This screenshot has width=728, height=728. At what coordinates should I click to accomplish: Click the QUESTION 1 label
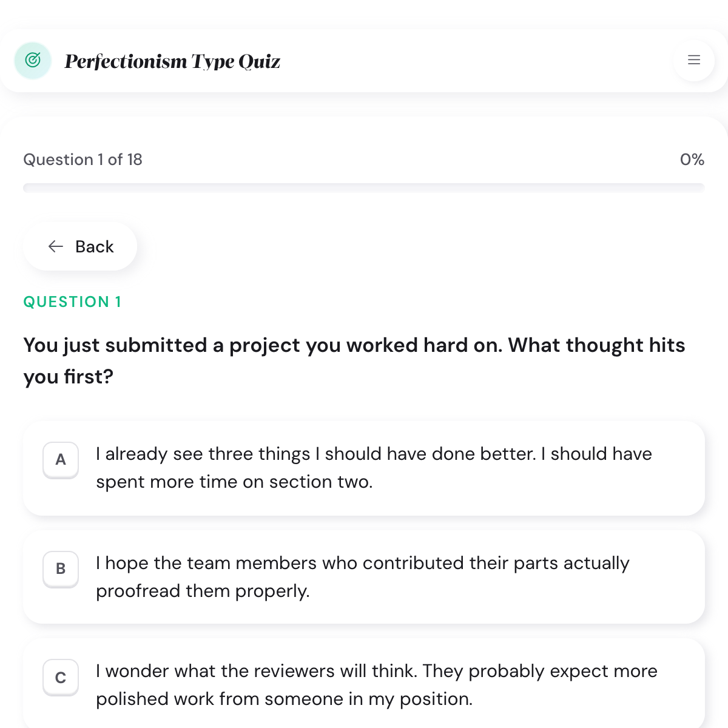pos(72,302)
